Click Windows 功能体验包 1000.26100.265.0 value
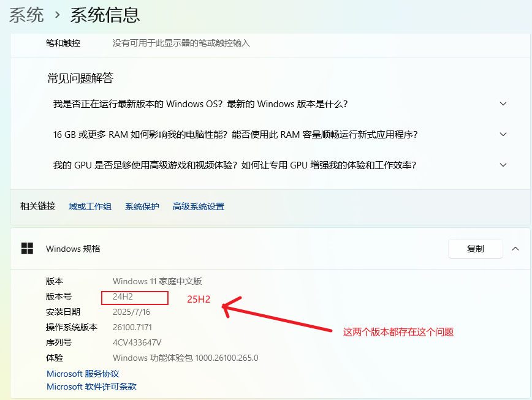The width and height of the screenshot is (532, 400). pos(185,358)
